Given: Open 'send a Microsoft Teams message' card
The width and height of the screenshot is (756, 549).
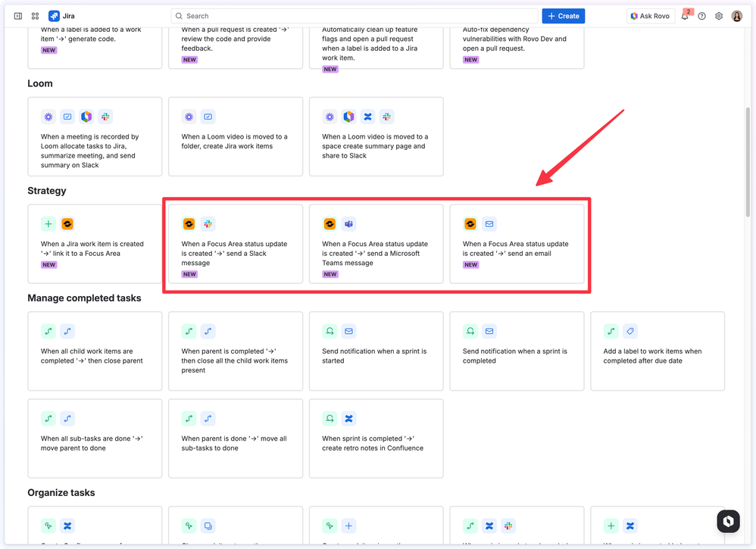Looking at the screenshot, I should (376, 244).
